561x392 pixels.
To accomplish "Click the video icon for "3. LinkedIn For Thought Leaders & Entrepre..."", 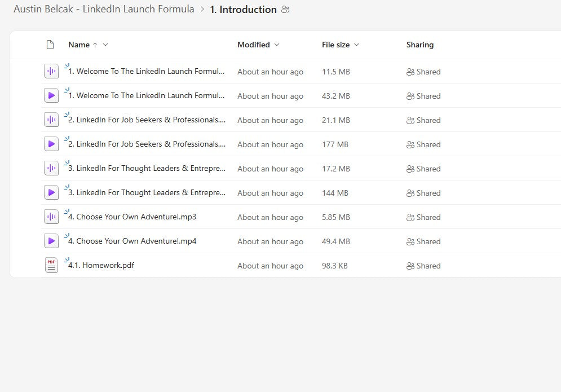I will pyautogui.click(x=51, y=192).
